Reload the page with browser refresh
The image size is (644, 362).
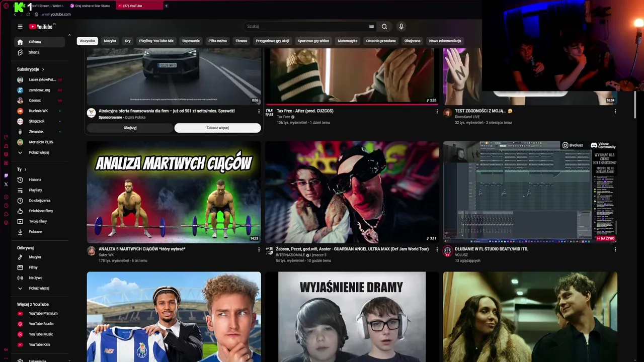tap(28, 15)
